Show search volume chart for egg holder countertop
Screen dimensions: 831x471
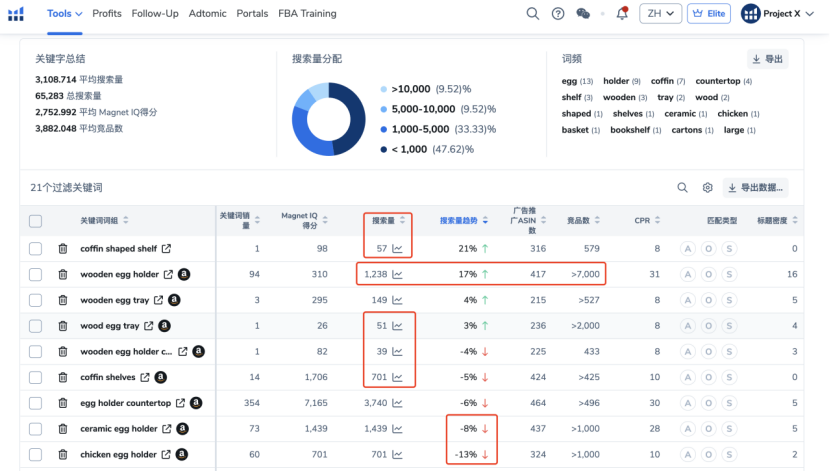tap(397, 403)
